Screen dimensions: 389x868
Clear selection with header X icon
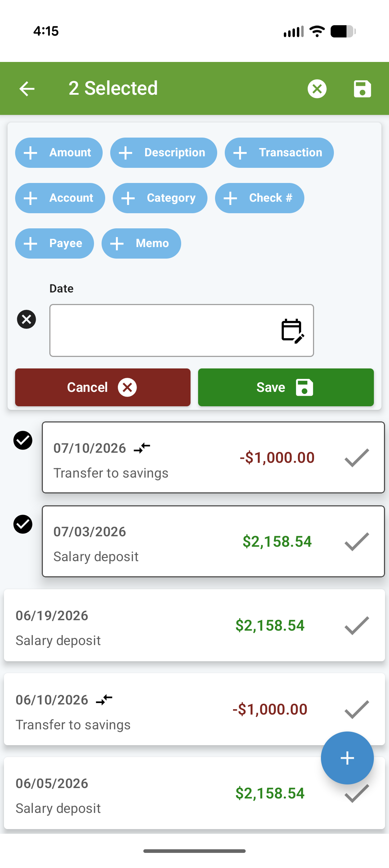point(317,89)
